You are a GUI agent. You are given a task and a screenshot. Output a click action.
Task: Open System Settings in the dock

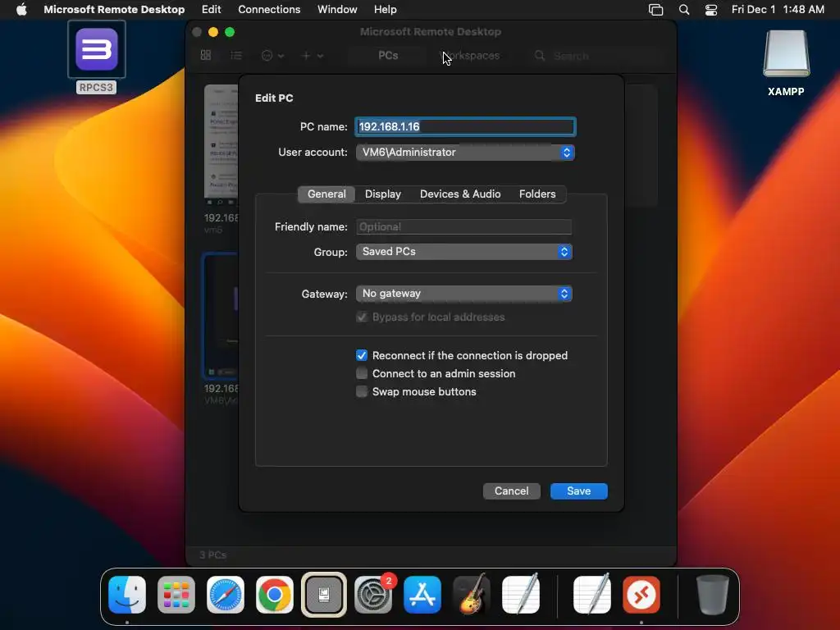click(x=373, y=595)
